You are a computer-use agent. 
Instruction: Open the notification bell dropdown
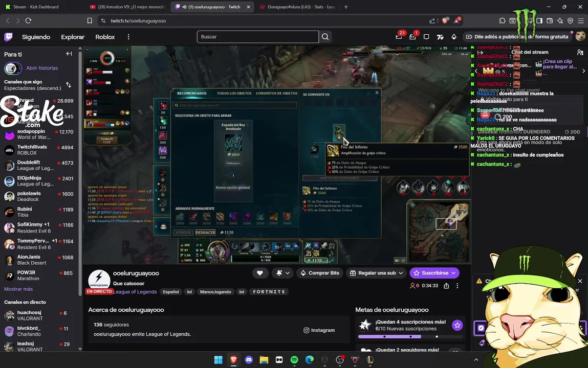pyautogui.click(x=283, y=273)
